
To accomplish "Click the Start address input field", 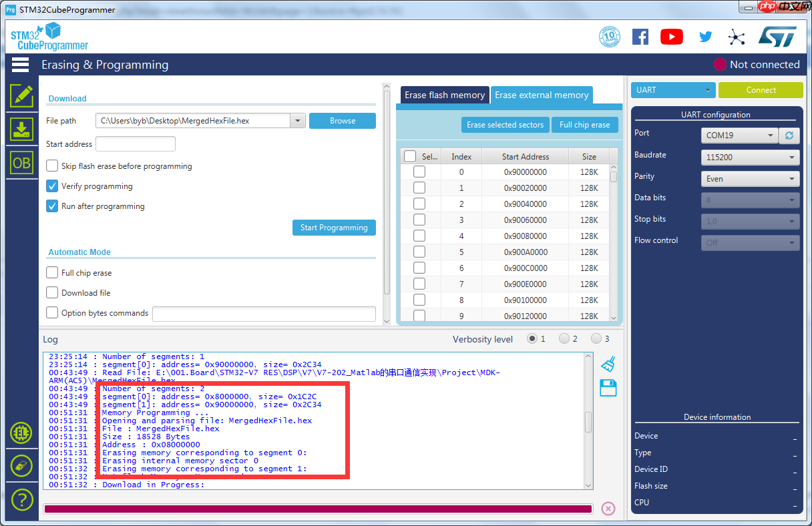I will [136, 144].
